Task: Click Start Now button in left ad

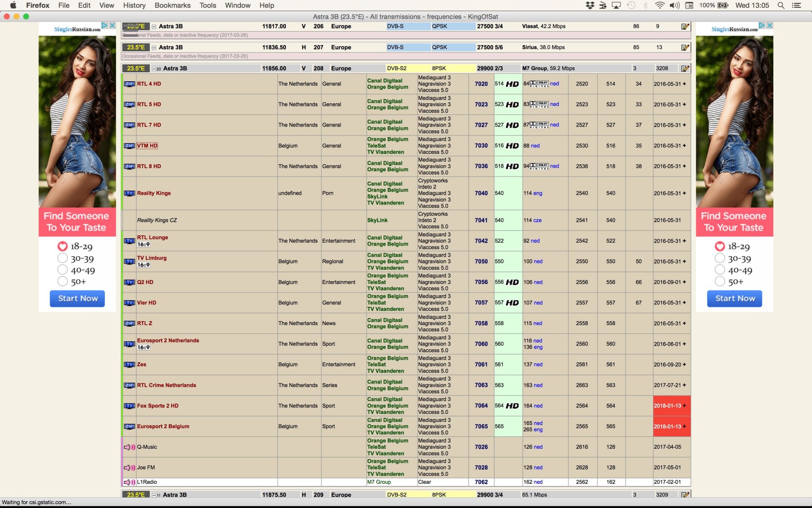Action: (x=77, y=298)
